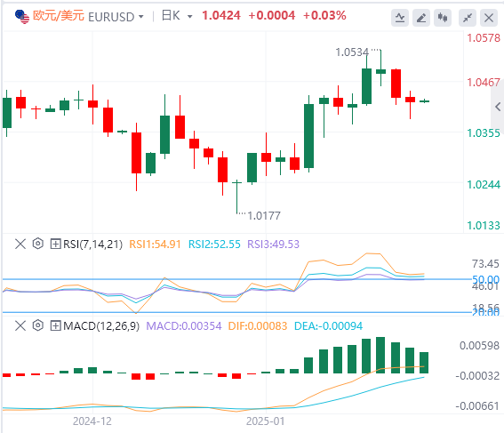Open the indicator line chart icon
This screenshot has height=433, width=504.
[x=400, y=18]
